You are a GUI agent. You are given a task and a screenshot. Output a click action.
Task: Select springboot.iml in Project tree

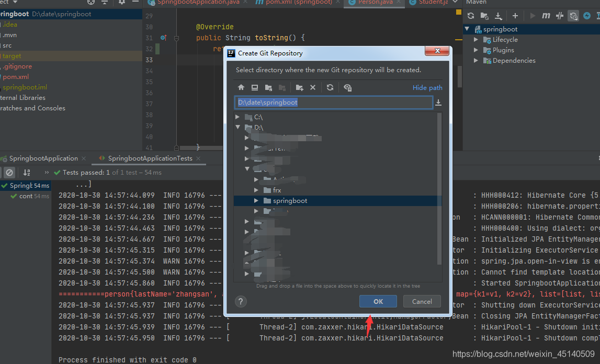point(71,87)
